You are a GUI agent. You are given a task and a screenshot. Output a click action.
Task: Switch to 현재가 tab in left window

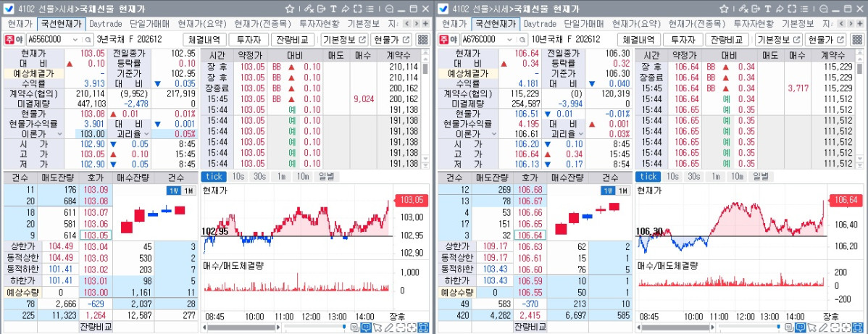pyautogui.click(x=20, y=24)
